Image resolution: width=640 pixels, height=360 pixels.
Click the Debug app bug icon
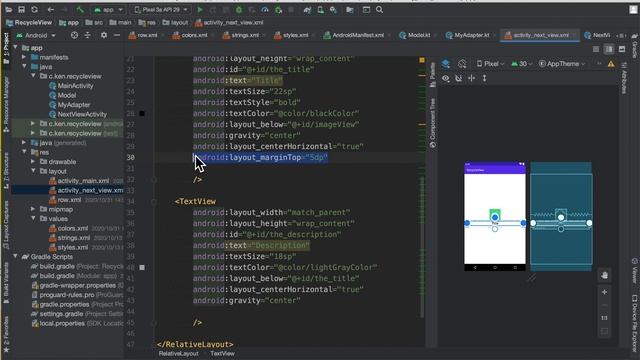pyautogui.click(x=239, y=9)
